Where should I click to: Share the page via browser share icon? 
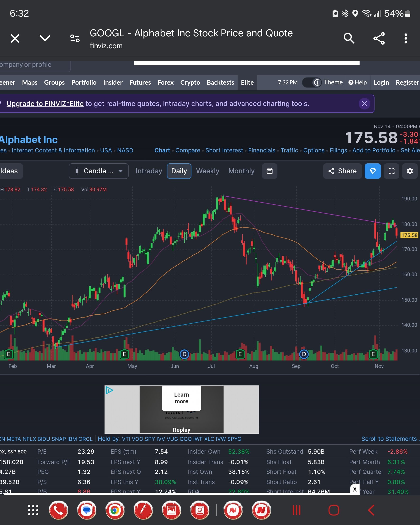pos(379,38)
